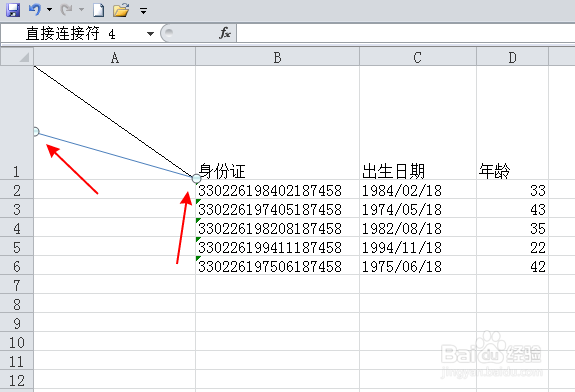Select age cell showing 22
This screenshot has height=392, width=575.
[512, 246]
